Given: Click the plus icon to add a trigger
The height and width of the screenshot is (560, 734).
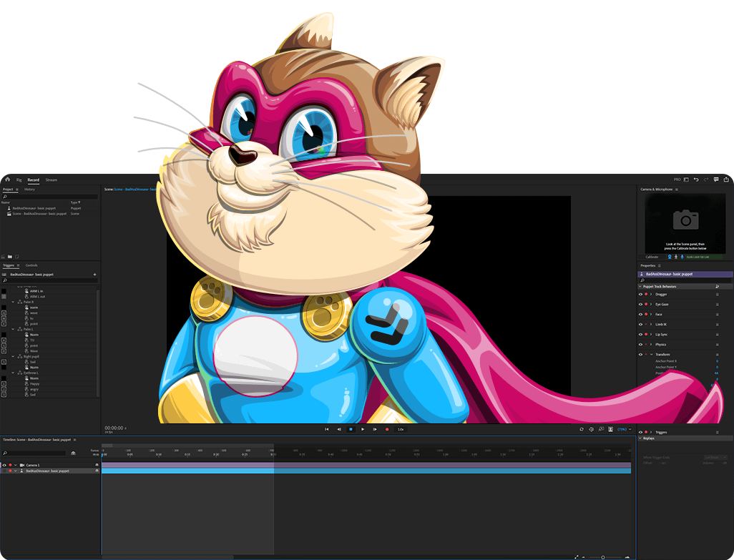Looking at the screenshot, I should tap(94, 274).
